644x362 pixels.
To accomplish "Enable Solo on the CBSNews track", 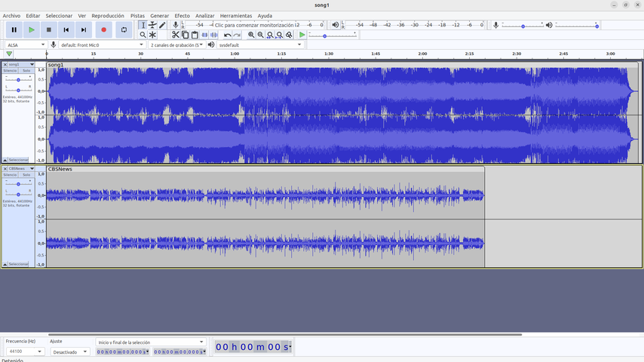I will (x=26, y=175).
